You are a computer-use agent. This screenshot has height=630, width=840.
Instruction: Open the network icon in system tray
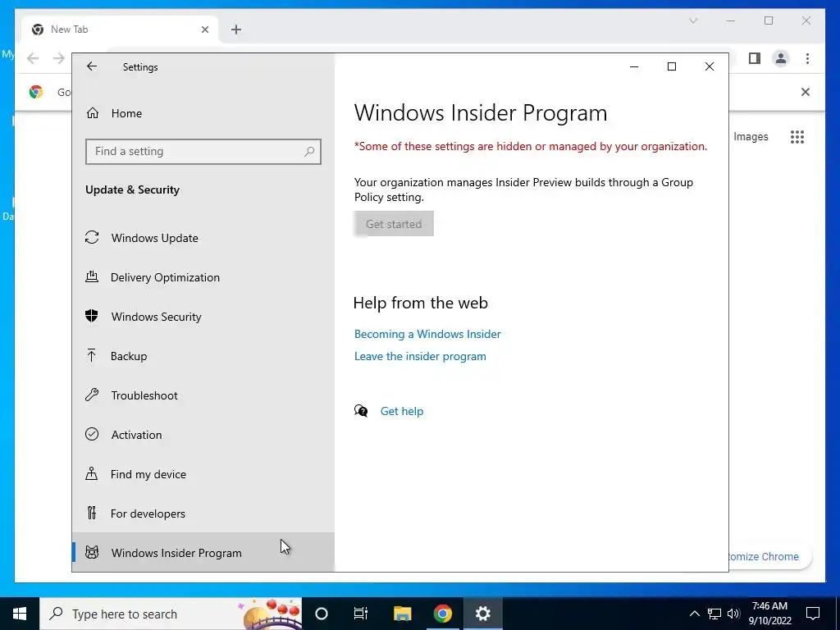coord(714,614)
